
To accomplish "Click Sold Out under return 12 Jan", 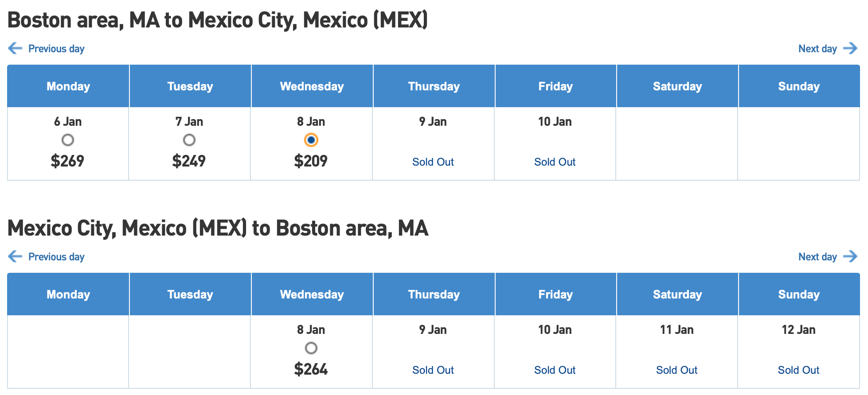I will [798, 370].
